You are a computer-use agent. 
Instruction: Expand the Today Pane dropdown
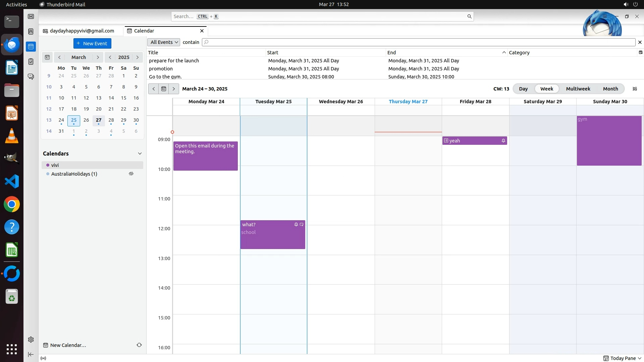(x=640, y=358)
